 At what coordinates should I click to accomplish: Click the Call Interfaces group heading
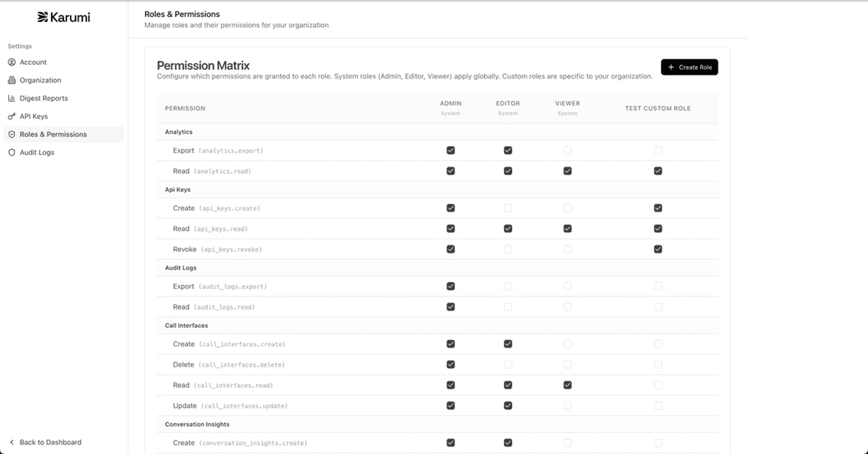[x=186, y=326]
